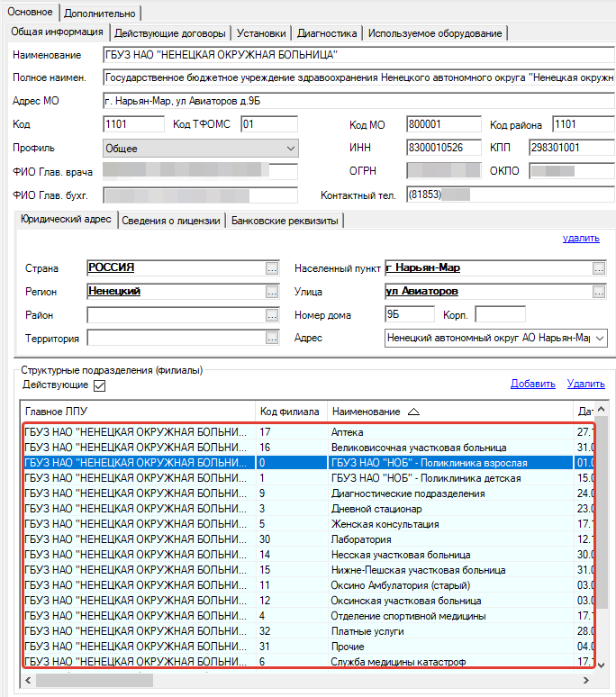Click the Удалить link for branches
Screen dimensions: 616x697
pos(585,384)
